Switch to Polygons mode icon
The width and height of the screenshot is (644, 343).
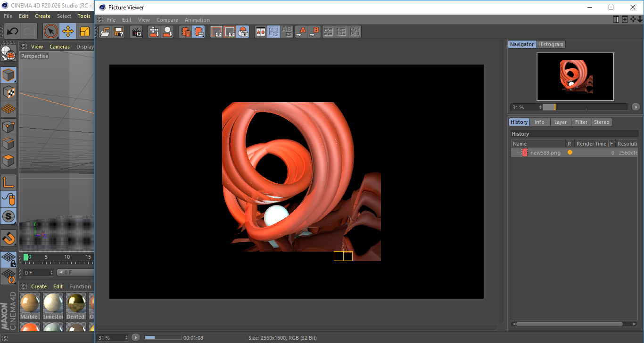coord(8,160)
